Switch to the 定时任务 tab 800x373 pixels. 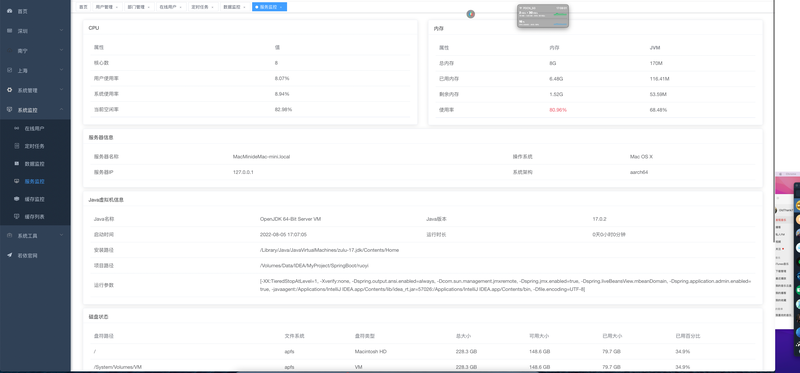(x=203, y=7)
